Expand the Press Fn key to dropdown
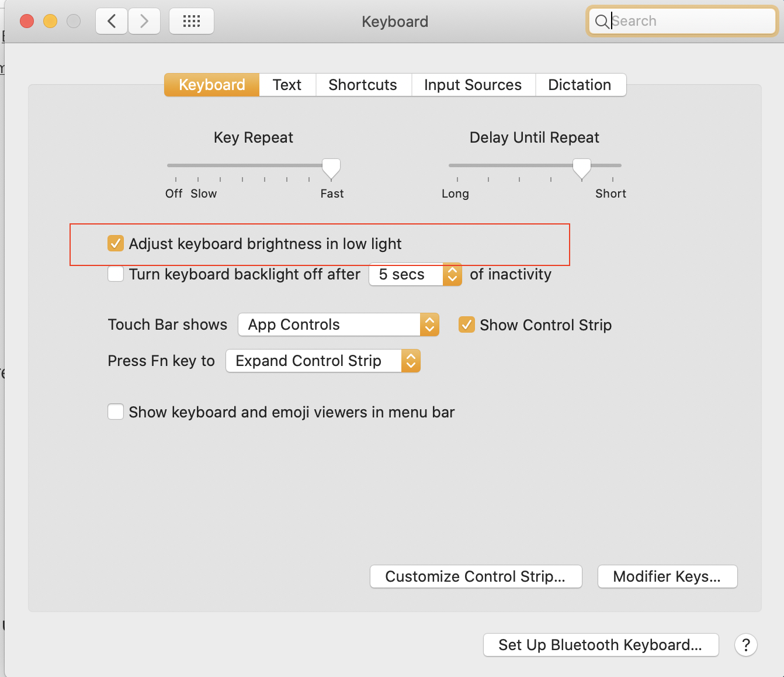This screenshot has height=677, width=784. pyautogui.click(x=322, y=361)
